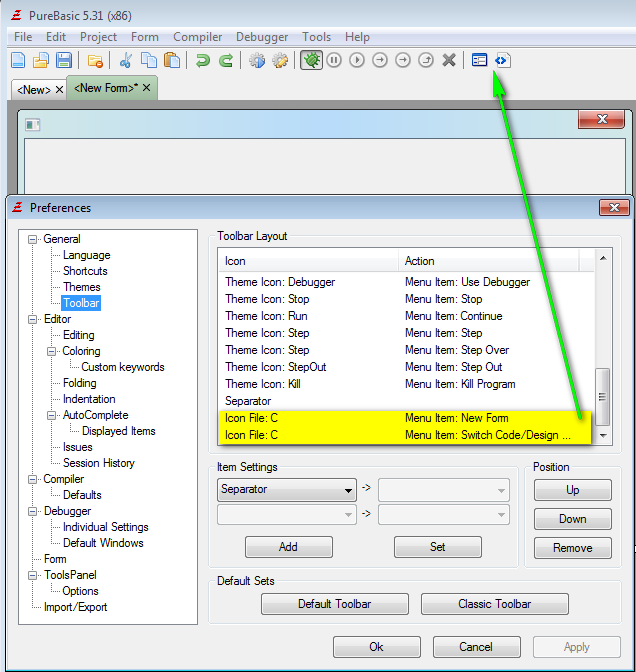Click the Compile/Run gear icon

tap(257, 60)
